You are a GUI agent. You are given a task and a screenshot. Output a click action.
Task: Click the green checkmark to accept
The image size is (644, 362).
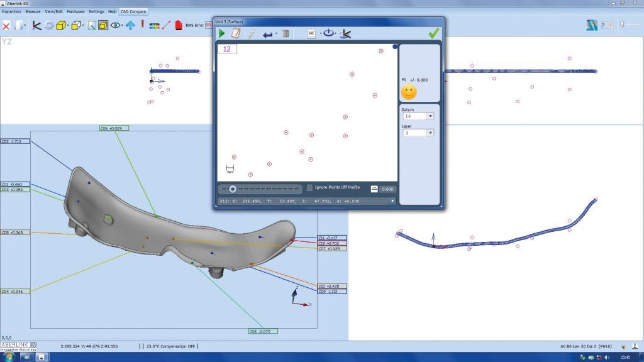pyautogui.click(x=433, y=33)
